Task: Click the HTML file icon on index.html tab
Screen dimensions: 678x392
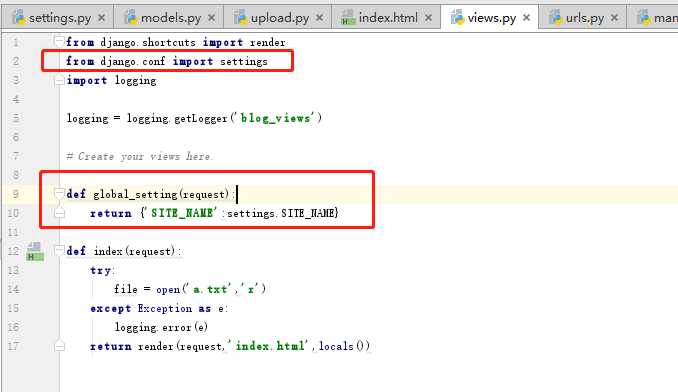Action: pos(348,17)
